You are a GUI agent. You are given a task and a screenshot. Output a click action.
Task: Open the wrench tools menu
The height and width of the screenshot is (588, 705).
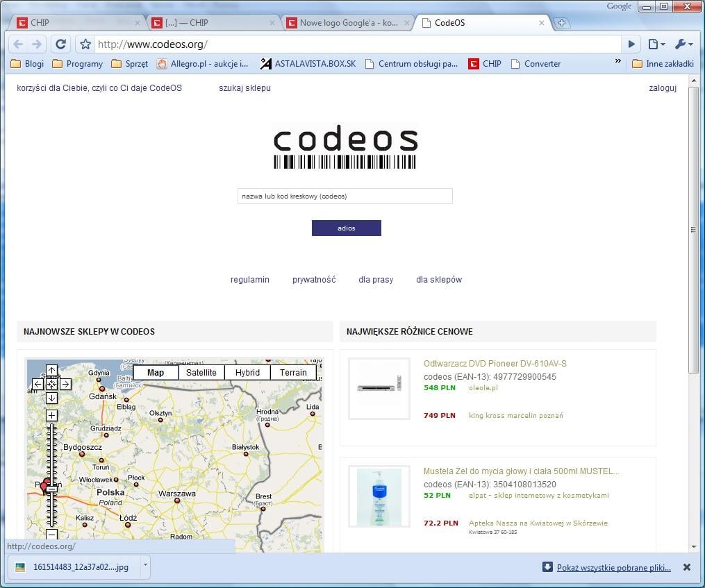pyautogui.click(x=683, y=44)
